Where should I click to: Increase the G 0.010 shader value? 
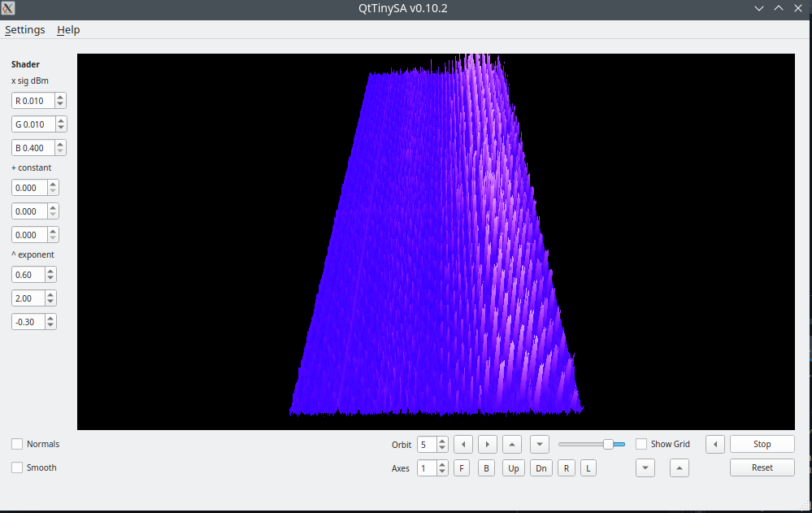(61, 120)
